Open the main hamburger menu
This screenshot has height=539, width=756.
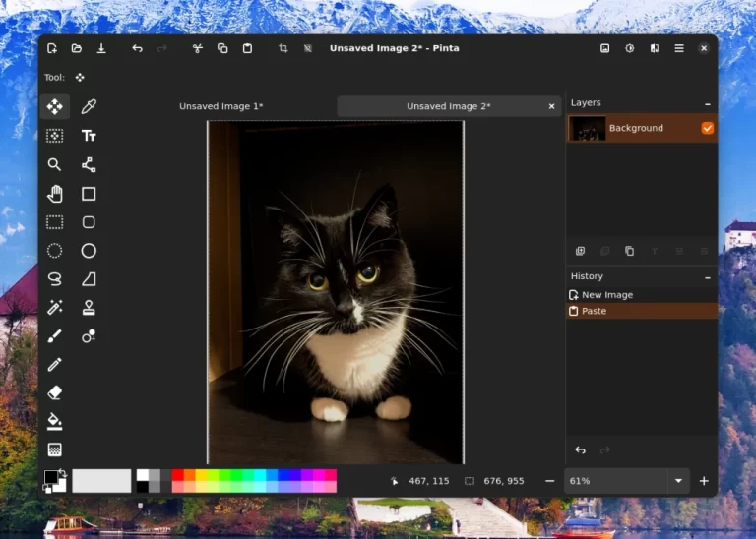(679, 48)
